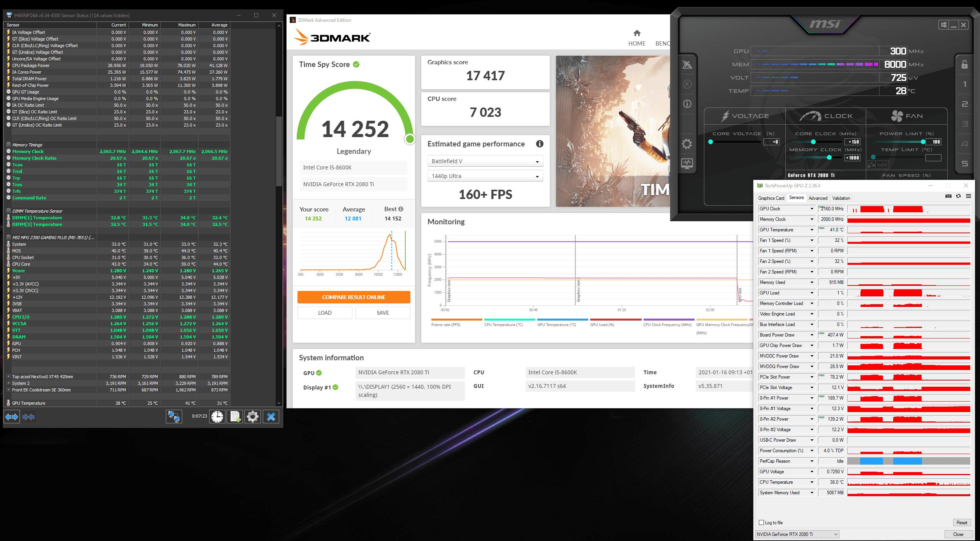Switch to GPU-Z Advanced tab

click(818, 198)
